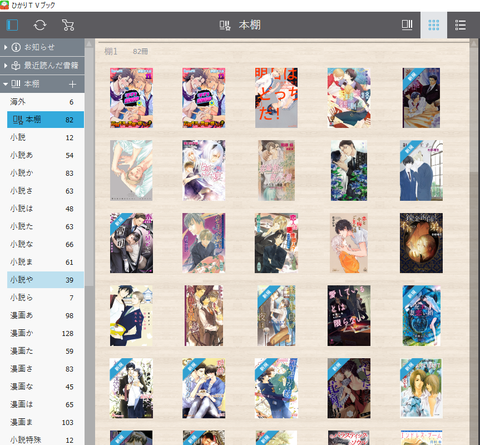The image size is (480, 445).
Task: Click the sidebar scroll up arrow
Action: point(89,43)
